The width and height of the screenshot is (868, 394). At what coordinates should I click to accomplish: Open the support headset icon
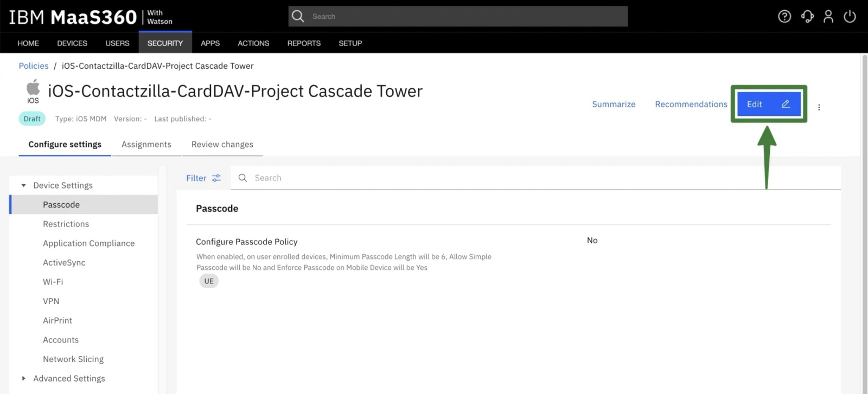pos(807,16)
